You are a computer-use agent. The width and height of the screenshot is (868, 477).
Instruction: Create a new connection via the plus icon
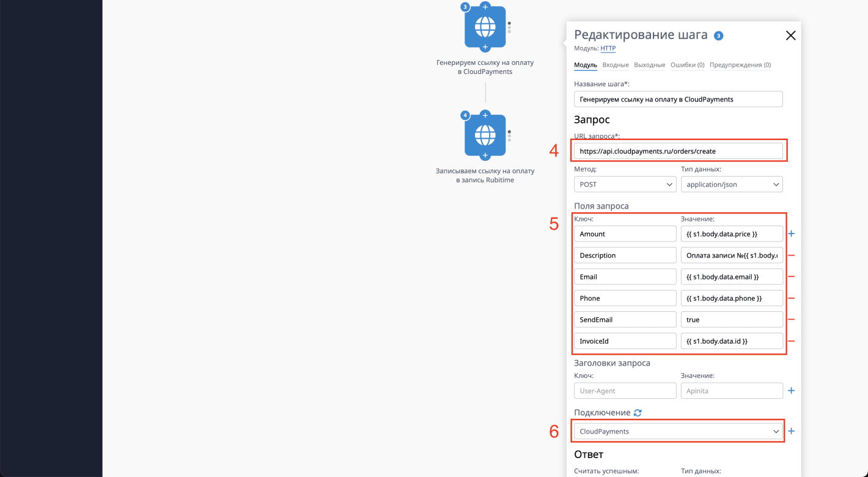(791, 431)
